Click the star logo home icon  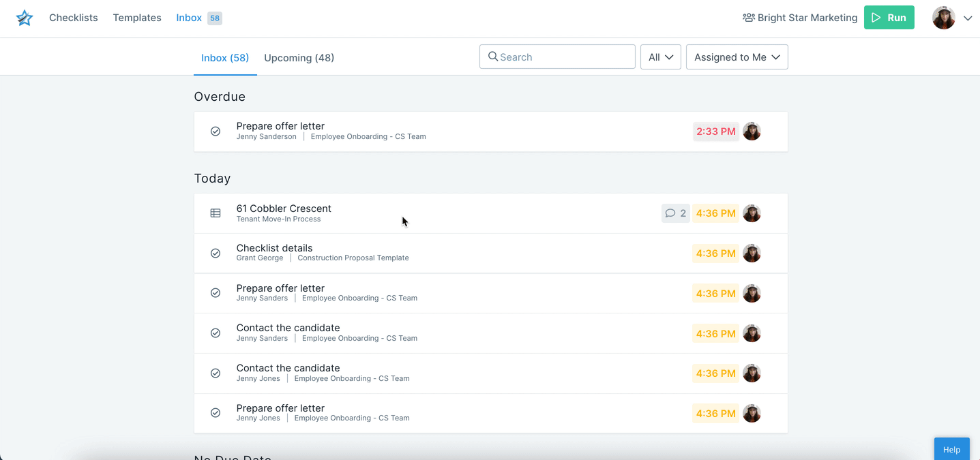[25, 18]
